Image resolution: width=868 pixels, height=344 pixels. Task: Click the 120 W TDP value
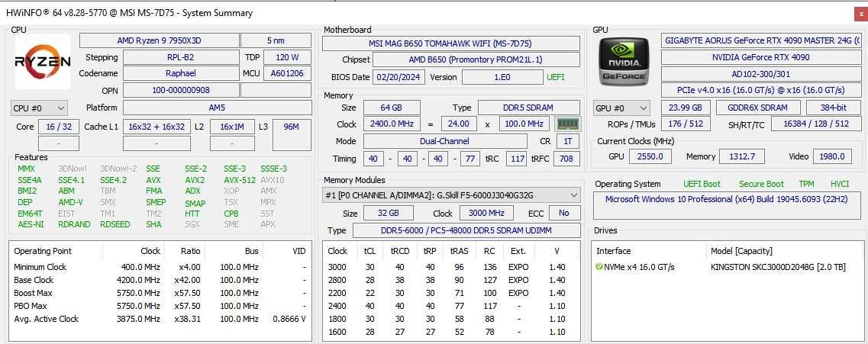(287, 57)
